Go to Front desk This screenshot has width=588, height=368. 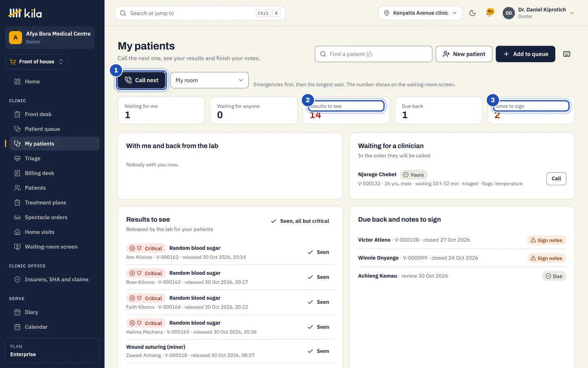(x=54, y=114)
